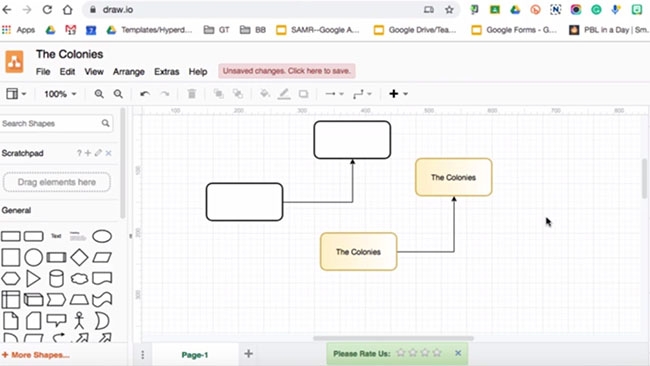Pick the Cloud shape
The height and width of the screenshot is (366, 650).
point(79,279)
